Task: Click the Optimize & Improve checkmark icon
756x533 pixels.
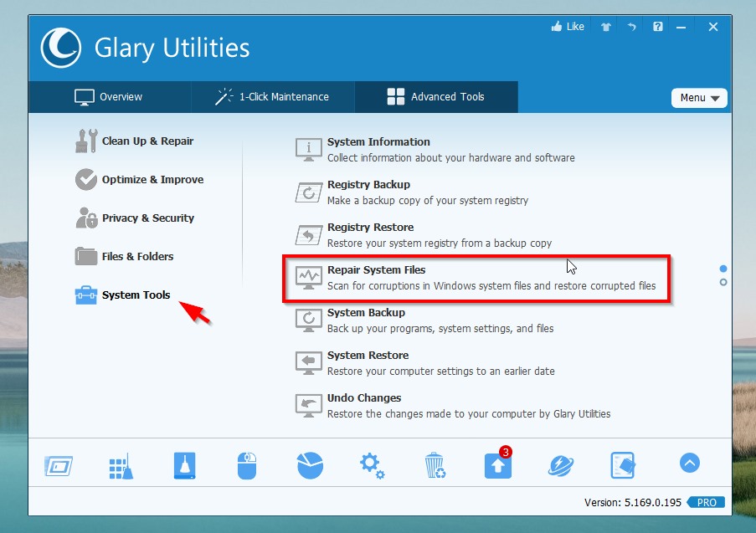Action: (x=86, y=179)
